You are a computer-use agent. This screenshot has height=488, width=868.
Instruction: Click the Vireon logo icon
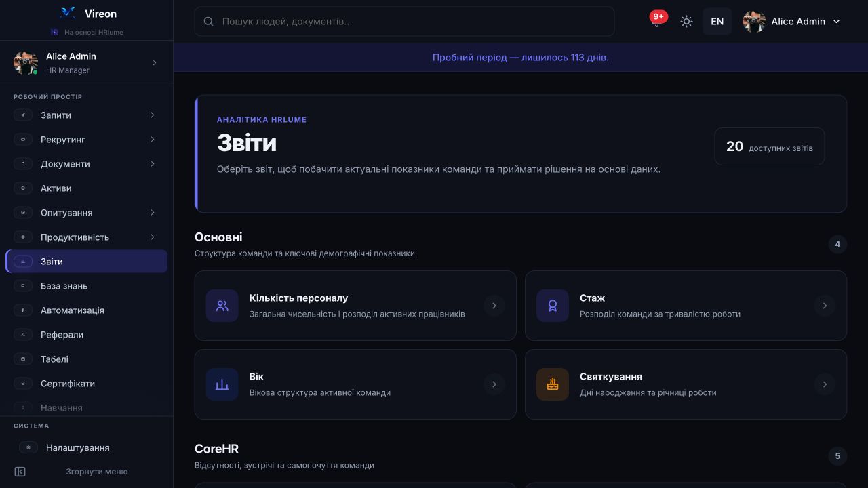(x=68, y=13)
